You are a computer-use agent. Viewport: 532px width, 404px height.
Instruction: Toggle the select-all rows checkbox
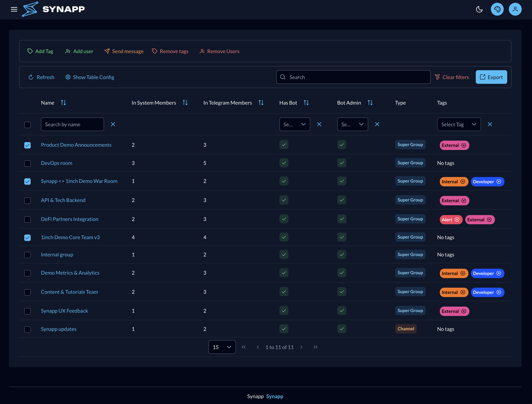[27, 125]
